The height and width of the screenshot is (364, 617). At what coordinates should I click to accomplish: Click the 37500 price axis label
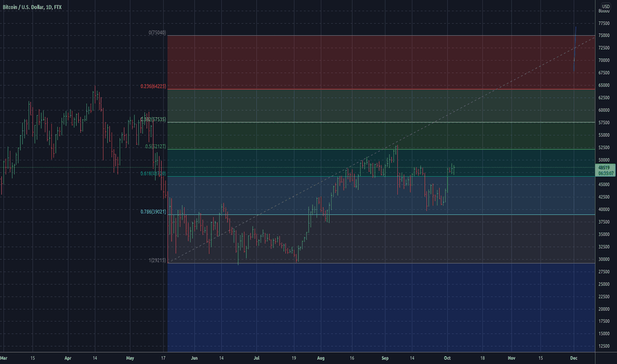tap(604, 222)
